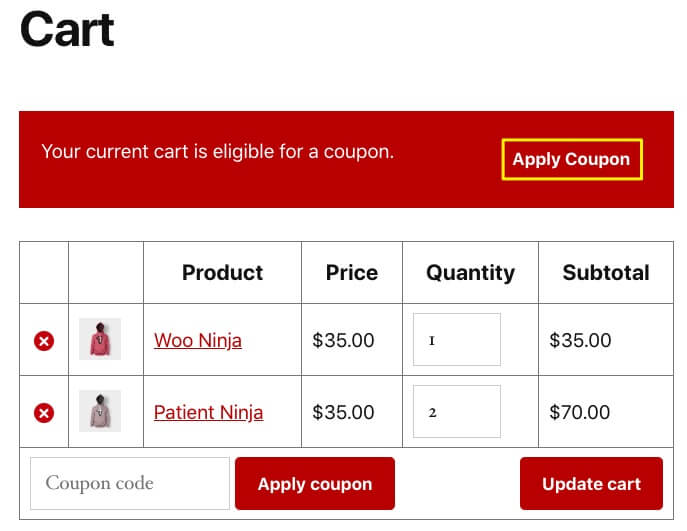This screenshot has height=531, width=687.
Task: Select the Patient Ninja quantity field
Action: [x=457, y=411]
